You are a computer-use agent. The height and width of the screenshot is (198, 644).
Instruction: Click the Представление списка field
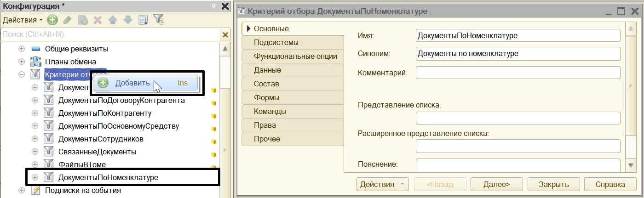[518, 118]
